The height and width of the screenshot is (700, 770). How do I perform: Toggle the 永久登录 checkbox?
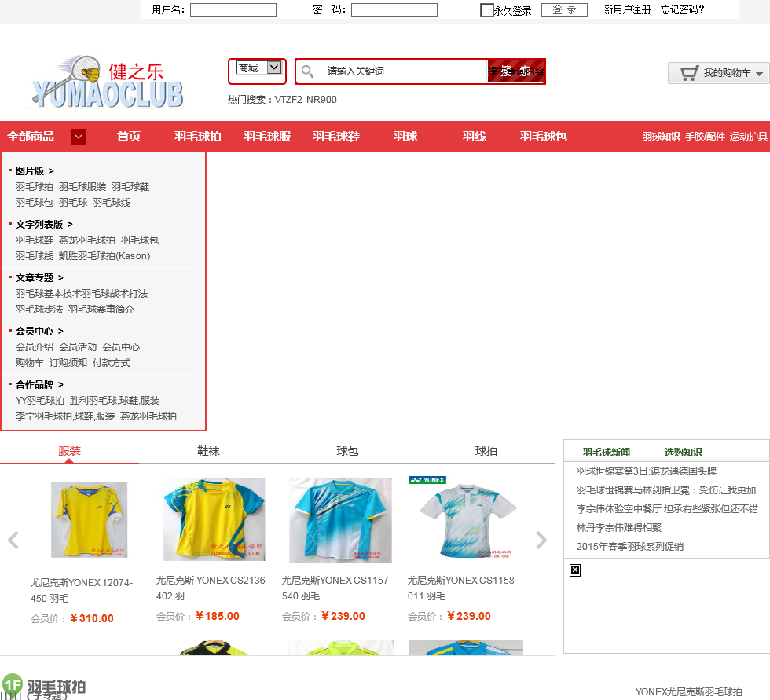486,9
